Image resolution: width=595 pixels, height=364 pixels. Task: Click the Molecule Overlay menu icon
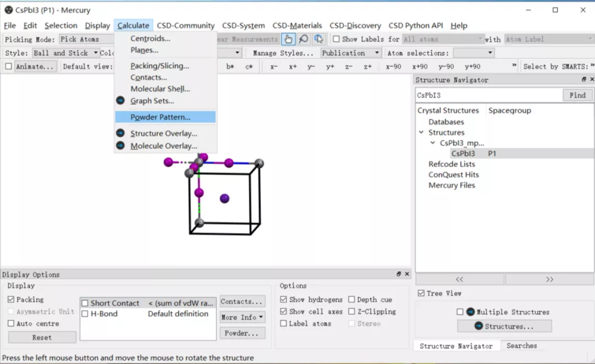120,146
